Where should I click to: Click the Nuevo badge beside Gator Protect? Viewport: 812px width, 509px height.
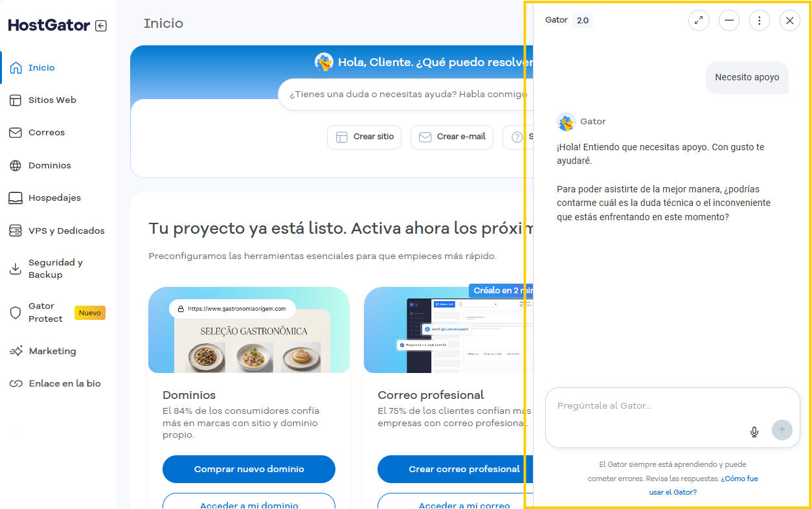pyautogui.click(x=90, y=313)
